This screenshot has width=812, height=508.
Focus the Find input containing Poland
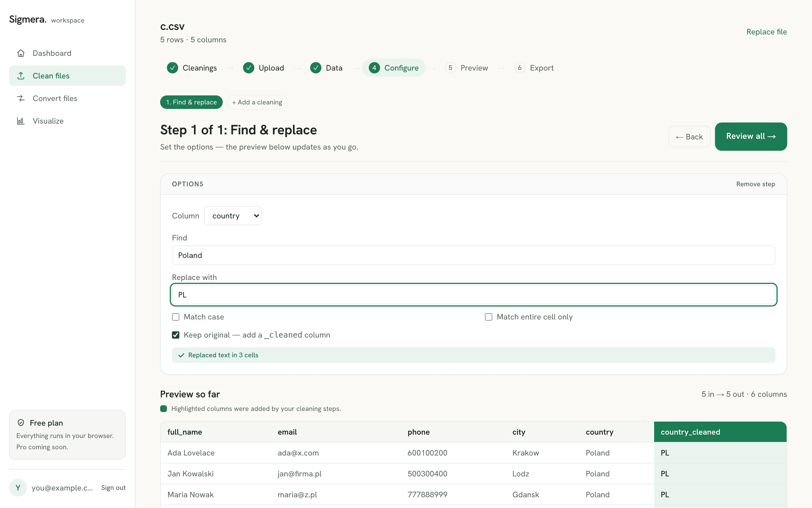tap(473, 255)
